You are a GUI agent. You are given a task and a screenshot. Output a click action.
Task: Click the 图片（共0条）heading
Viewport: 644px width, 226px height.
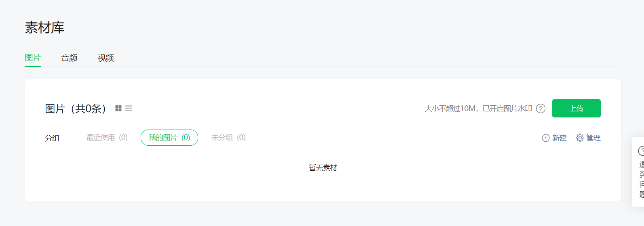(x=76, y=109)
